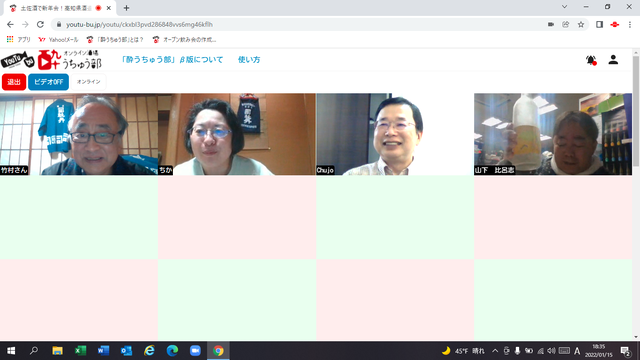This screenshot has width=640, height=360.
Task: Turn off camera with ビデオOFF button
Action: click(48, 82)
